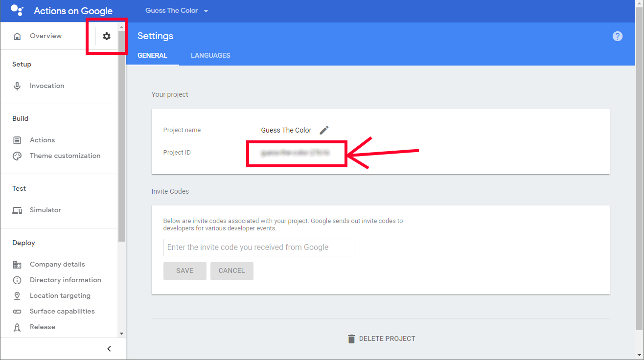Open Surface capabilities
Viewport: 644px width, 360px height.
click(x=62, y=311)
